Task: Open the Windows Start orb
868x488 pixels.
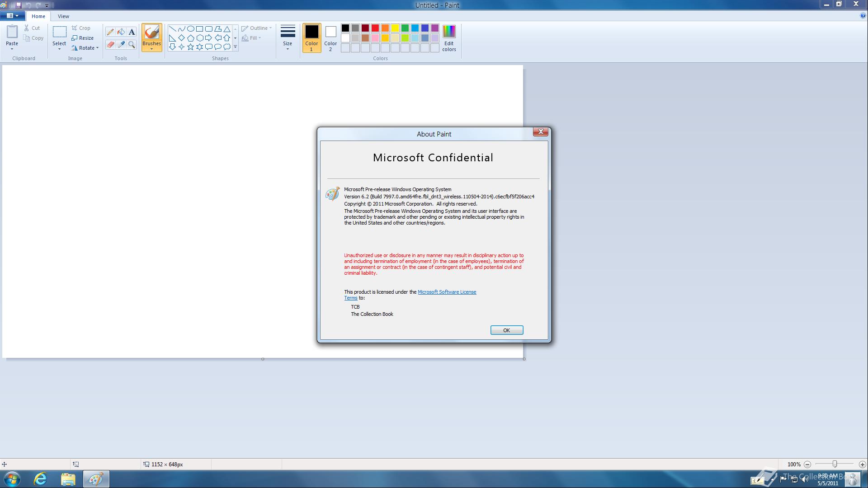Action: coord(12,479)
